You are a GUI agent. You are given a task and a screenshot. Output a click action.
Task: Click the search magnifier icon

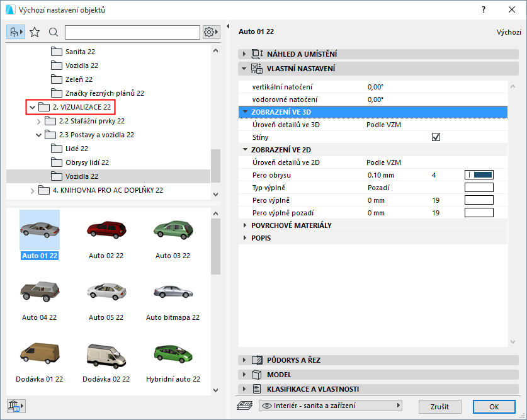[x=54, y=31]
